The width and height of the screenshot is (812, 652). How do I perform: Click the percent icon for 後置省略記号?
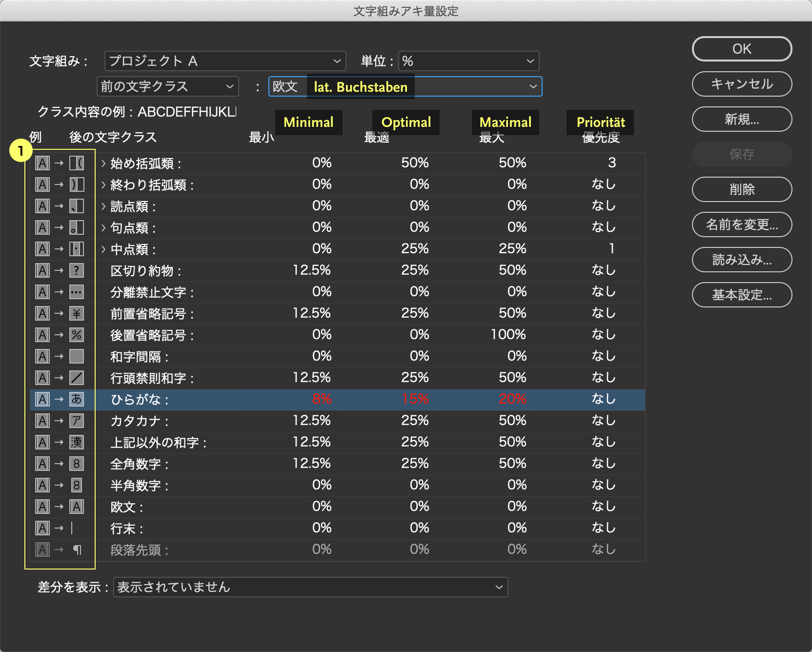77,335
